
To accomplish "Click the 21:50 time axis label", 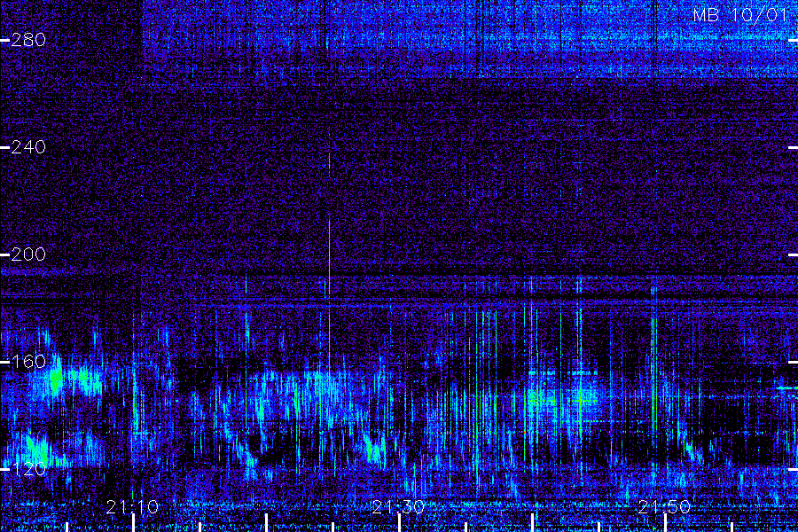I will tap(664, 507).
